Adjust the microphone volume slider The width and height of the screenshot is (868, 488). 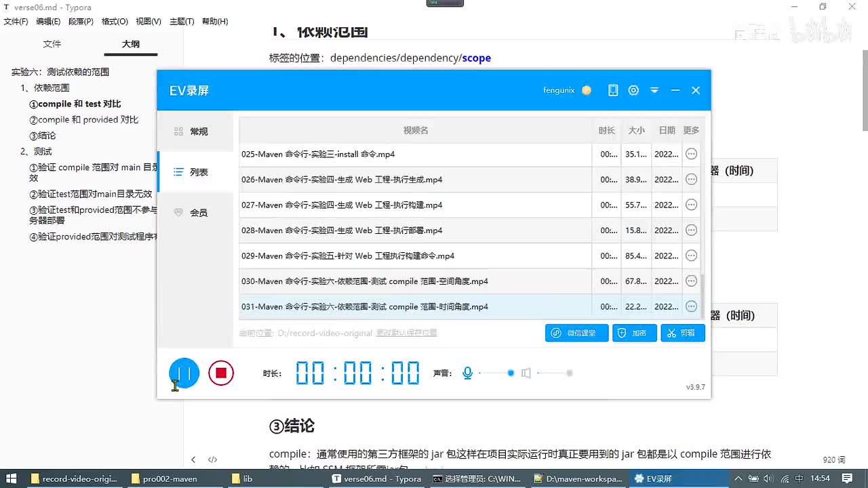495,373
